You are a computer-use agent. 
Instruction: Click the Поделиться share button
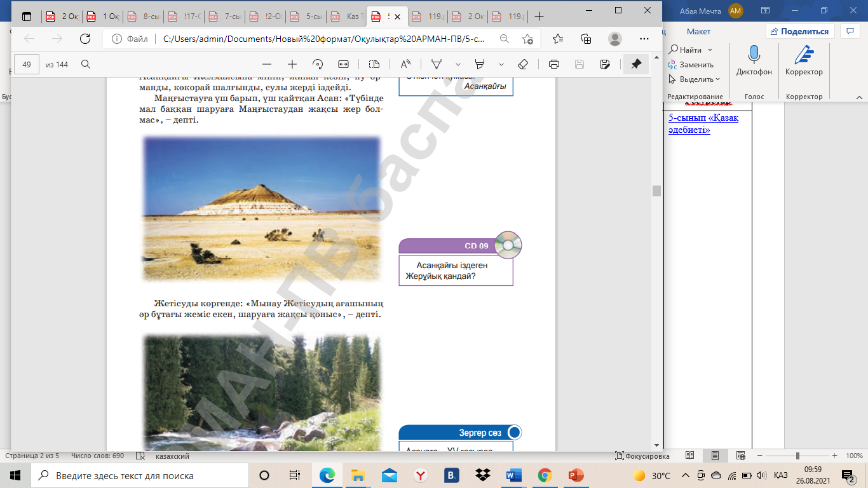[800, 31]
